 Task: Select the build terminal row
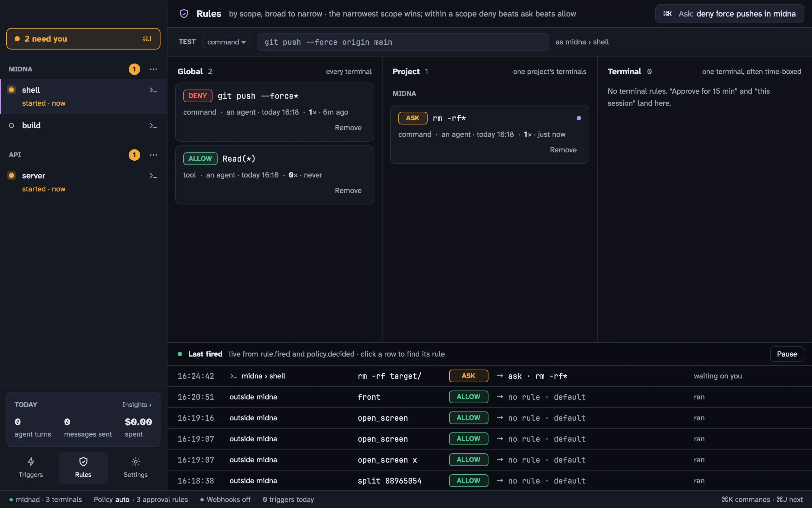point(83,125)
